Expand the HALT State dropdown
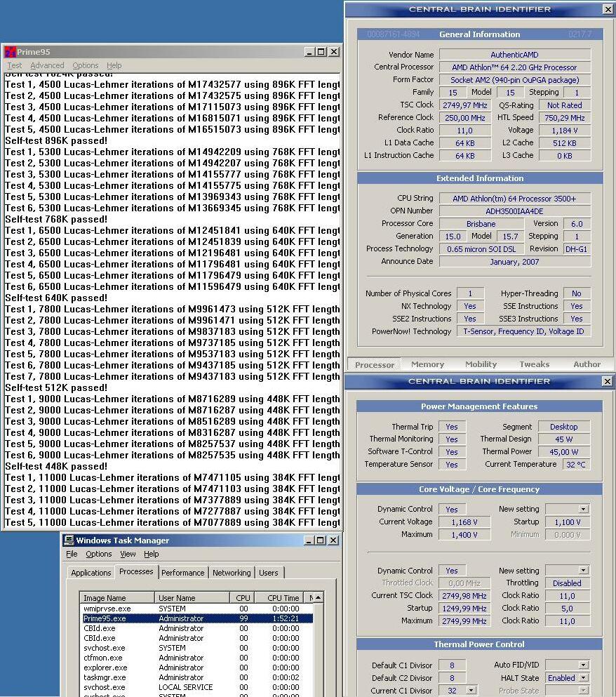Screen dimensions: 616x697 point(583,678)
